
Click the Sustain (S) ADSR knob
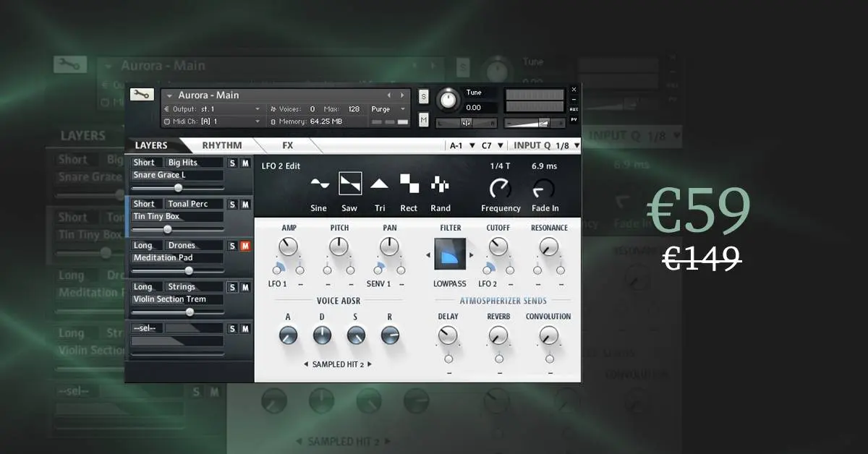356,335
